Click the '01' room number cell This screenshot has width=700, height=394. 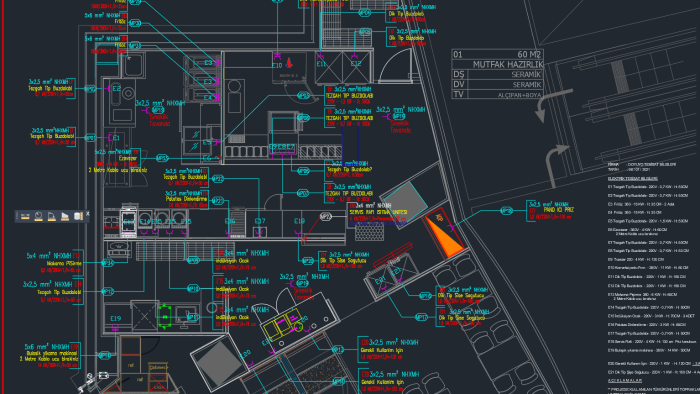[458, 54]
